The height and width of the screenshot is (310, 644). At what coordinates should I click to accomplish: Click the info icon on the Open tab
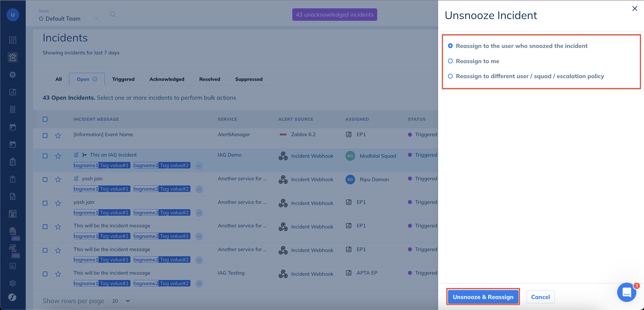[95, 79]
